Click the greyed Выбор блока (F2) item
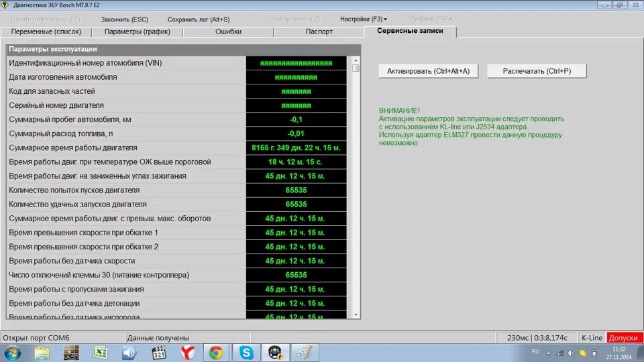The width and height of the screenshot is (644, 362). point(296,19)
